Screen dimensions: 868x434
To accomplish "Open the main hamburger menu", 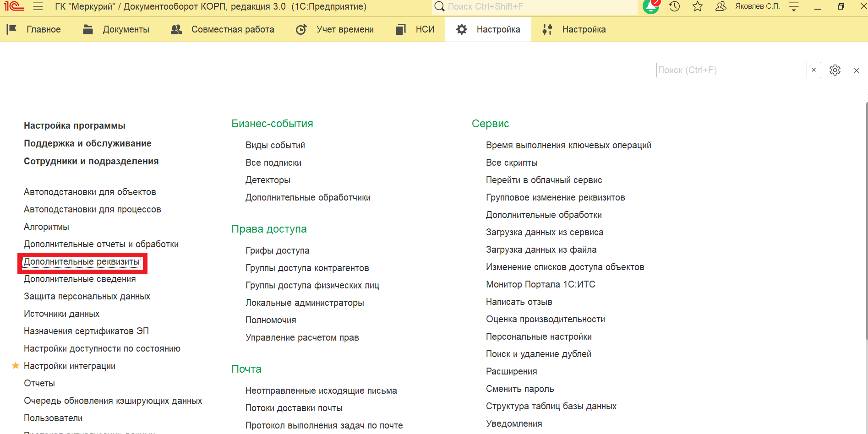I will click(38, 6).
